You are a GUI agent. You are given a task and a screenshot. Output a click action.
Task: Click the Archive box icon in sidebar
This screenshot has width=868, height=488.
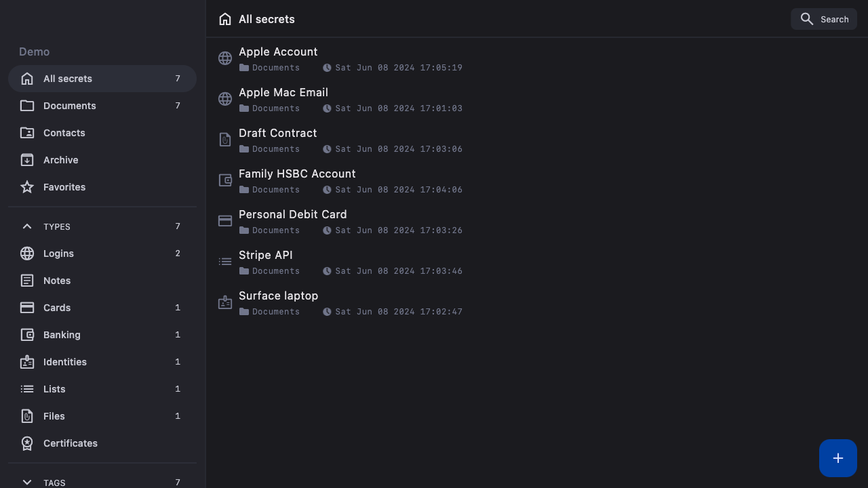coord(27,160)
